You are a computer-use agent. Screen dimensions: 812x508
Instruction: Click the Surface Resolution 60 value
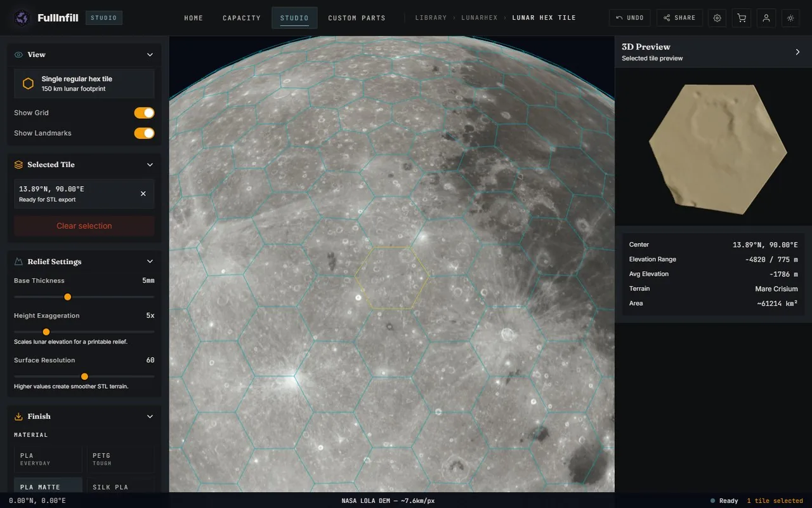click(x=150, y=360)
